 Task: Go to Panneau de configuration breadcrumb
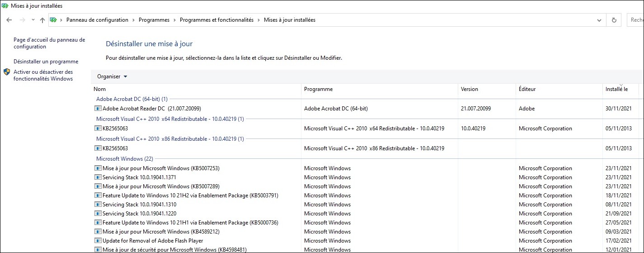[97, 20]
